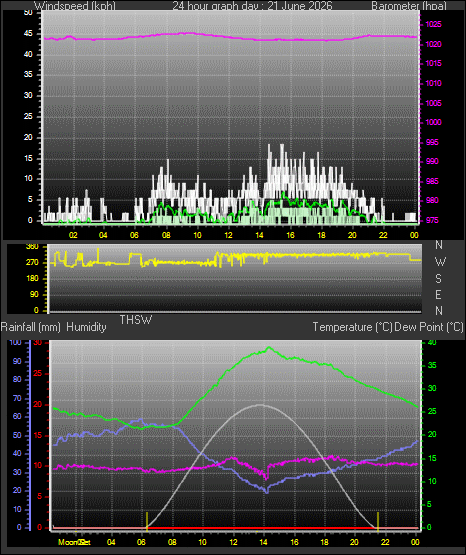466x555 pixels.
Task: Click the red 25 rainfall scale value
Action: [37, 374]
